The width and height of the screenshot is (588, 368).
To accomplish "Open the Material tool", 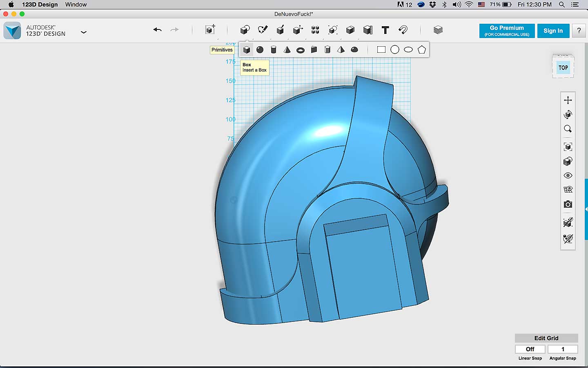I will [x=438, y=30].
